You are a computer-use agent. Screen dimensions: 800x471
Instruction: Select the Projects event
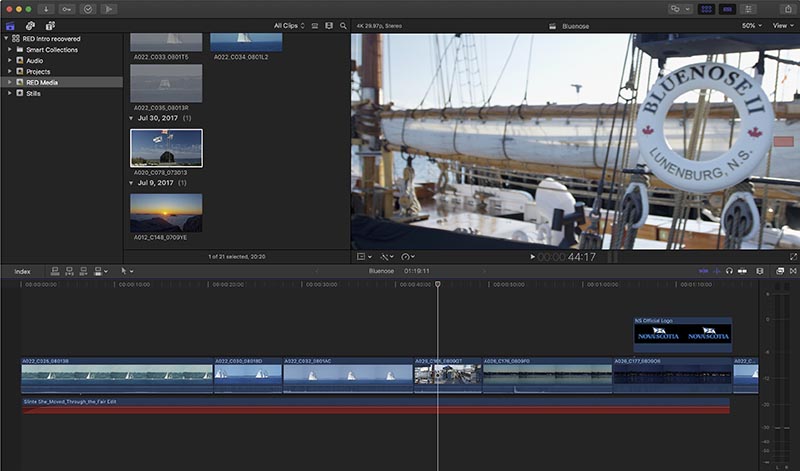click(x=38, y=71)
